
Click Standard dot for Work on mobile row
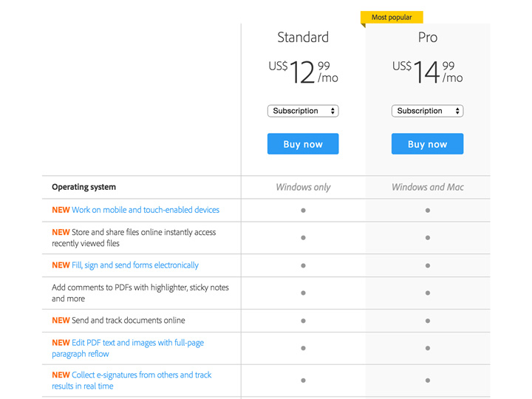(x=304, y=211)
